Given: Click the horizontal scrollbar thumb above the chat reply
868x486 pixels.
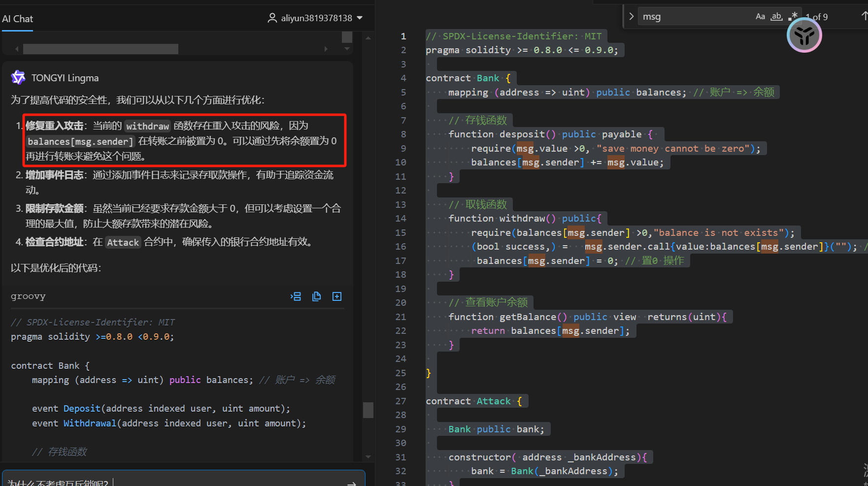Looking at the screenshot, I should pyautogui.click(x=100, y=49).
